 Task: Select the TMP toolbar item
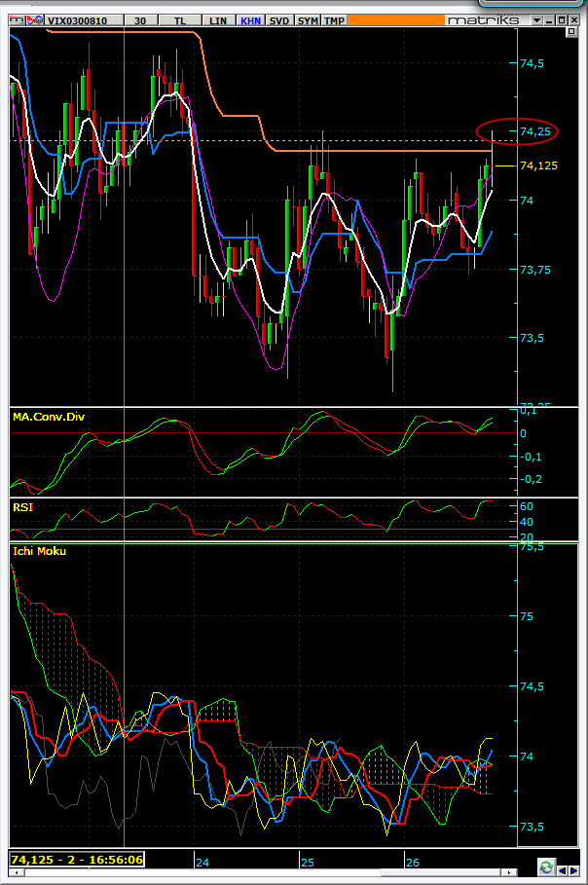[x=334, y=19]
